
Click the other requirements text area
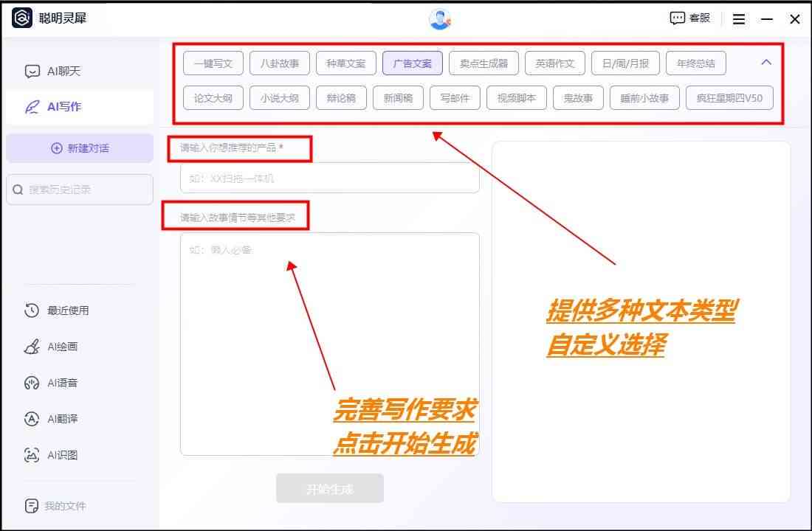click(x=330, y=344)
